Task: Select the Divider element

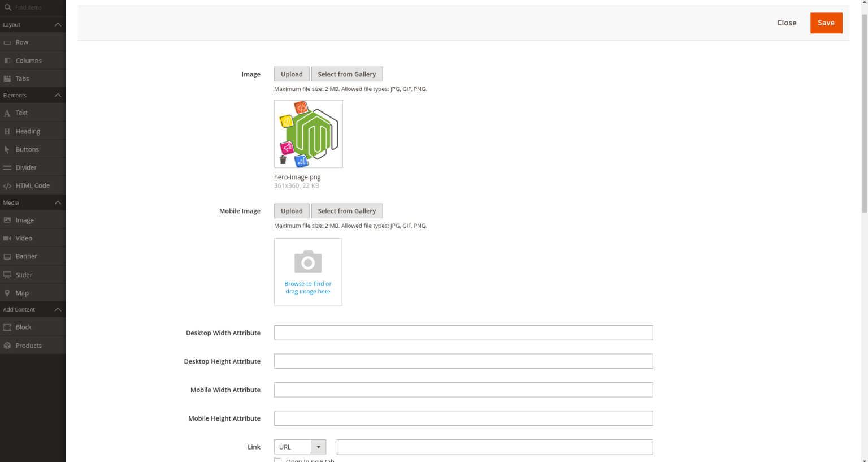Action: click(27, 167)
